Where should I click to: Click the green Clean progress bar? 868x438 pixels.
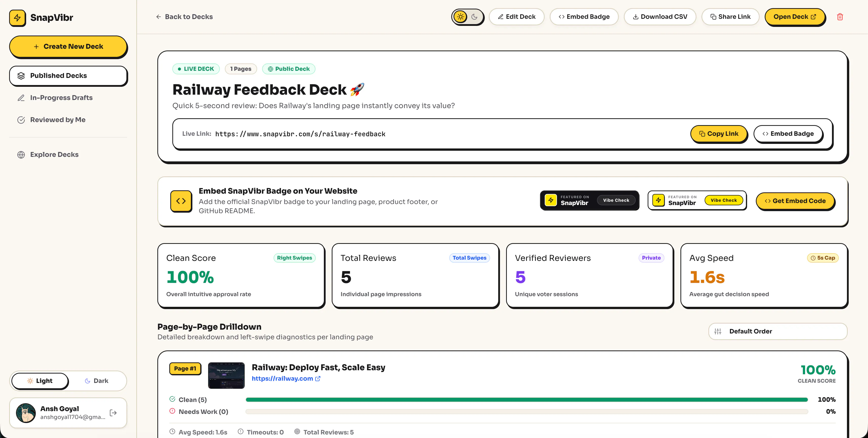pos(527,400)
